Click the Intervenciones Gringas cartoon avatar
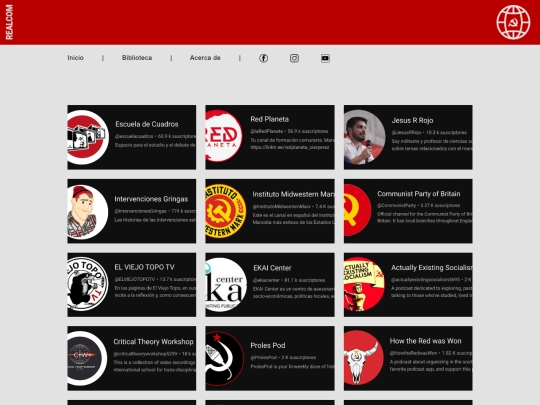 (88, 212)
